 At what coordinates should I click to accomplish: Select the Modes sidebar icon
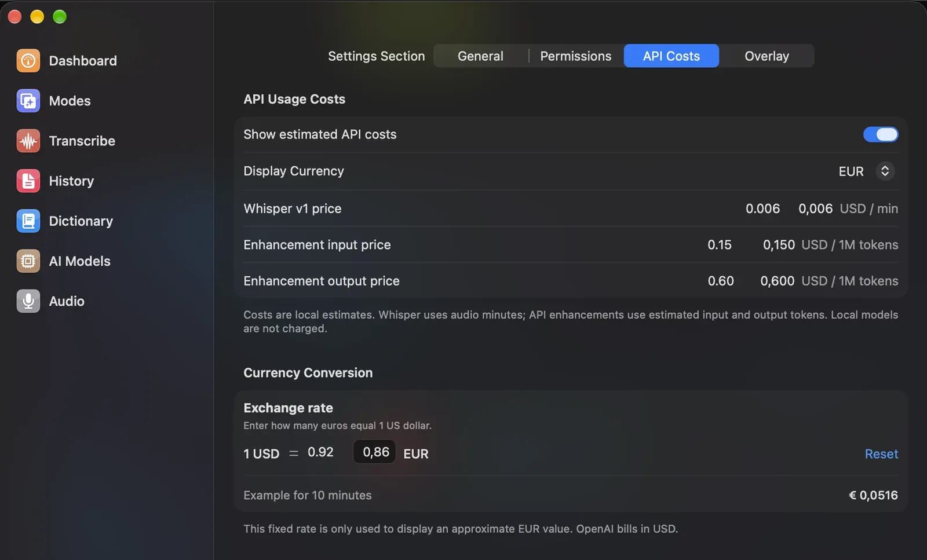pyautogui.click(x=28, y=101)
